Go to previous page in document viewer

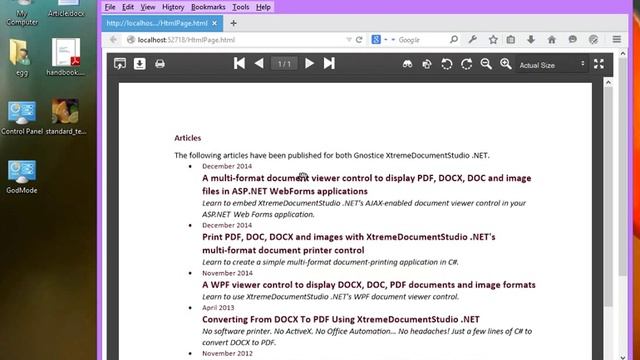pos(259,63)
